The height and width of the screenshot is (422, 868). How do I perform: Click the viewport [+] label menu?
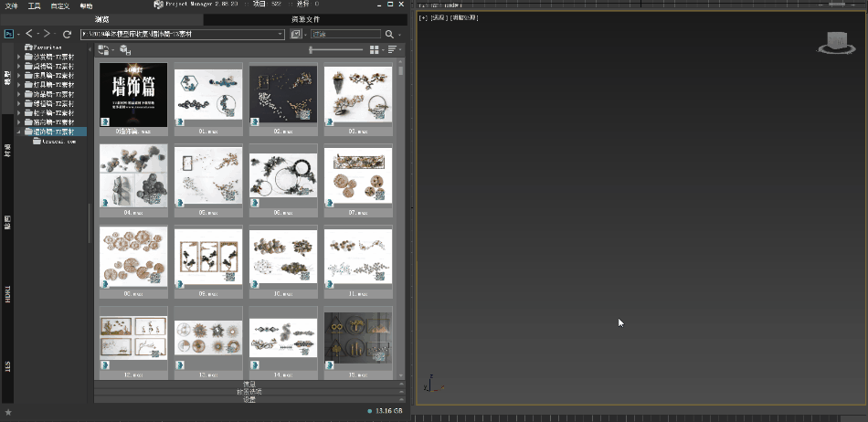pos(422,17)
